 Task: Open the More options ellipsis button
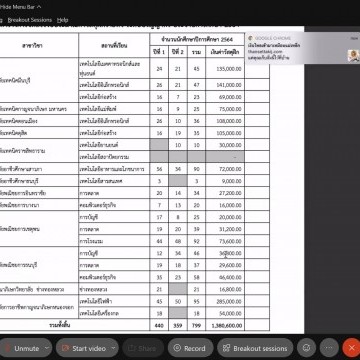pos(329,348)
